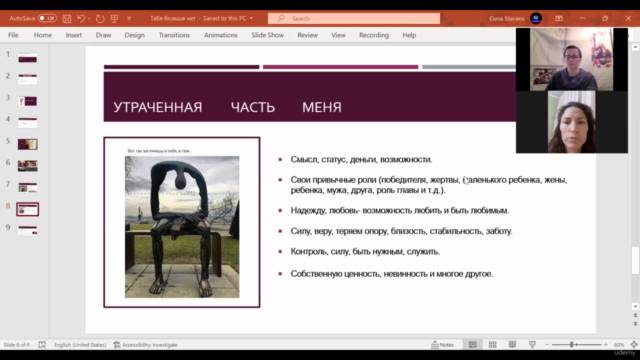The height and width of the screenshot is (360, 640).
Task: Click the Save icon in quick access toolbar
Action: click(x=67, y=18)
